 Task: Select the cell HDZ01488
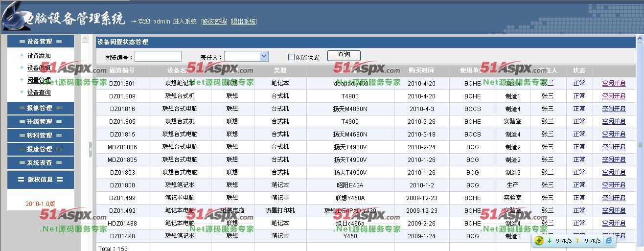pyautogui.click(x=122, y=224)
